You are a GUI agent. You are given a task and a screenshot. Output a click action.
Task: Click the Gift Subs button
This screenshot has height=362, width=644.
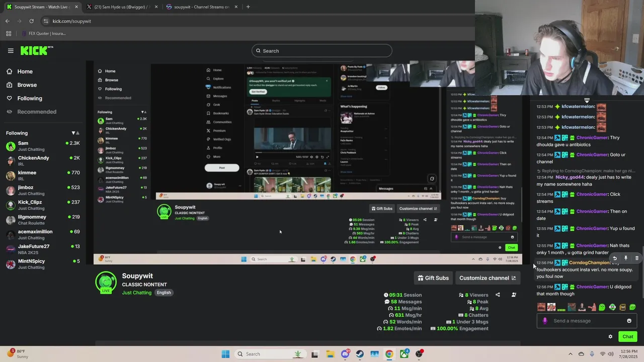pyautogui.click(x=433, y=278)
